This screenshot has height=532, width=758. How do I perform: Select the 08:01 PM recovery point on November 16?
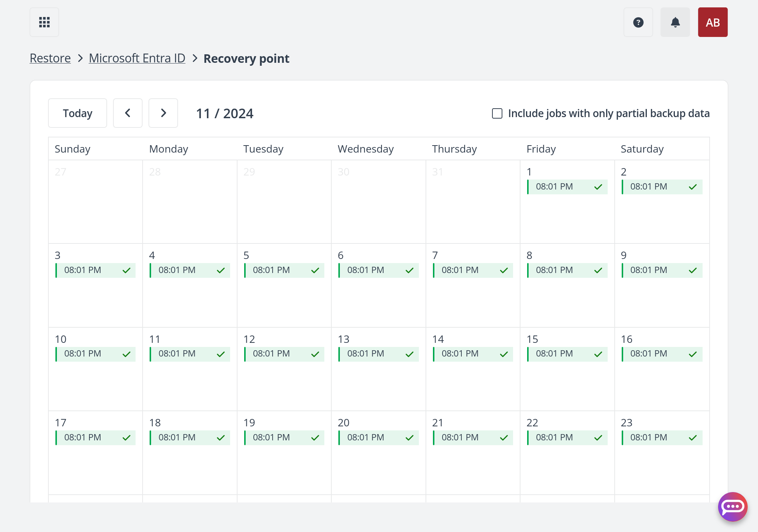662,354
